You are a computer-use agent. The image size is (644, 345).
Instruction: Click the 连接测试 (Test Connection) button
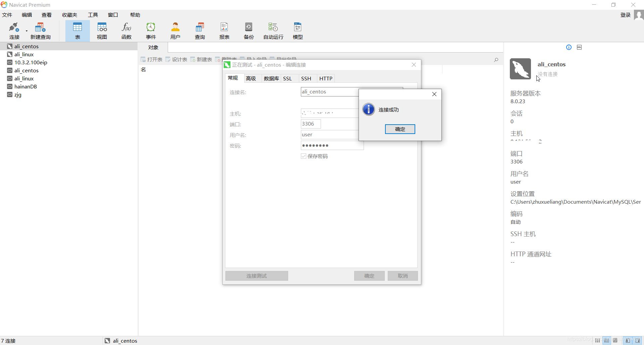coord(257,276)
